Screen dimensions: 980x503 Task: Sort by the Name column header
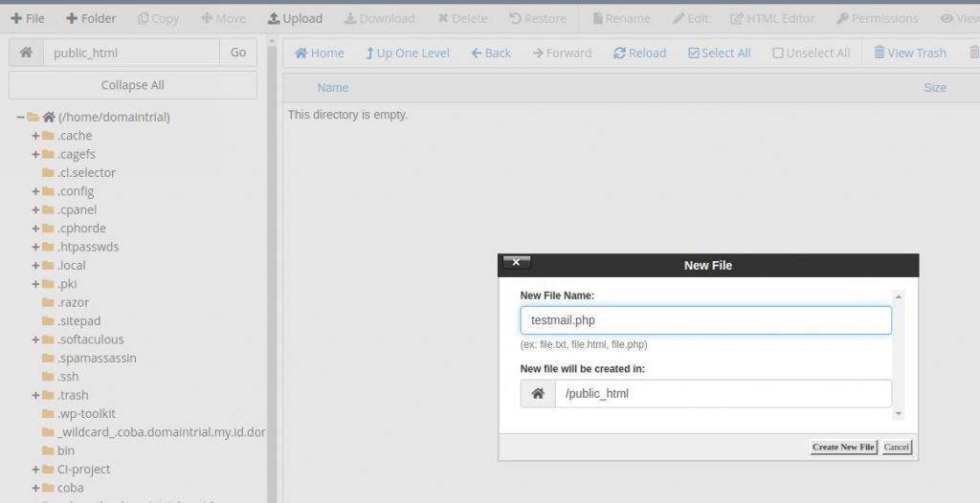click(332, 88)
